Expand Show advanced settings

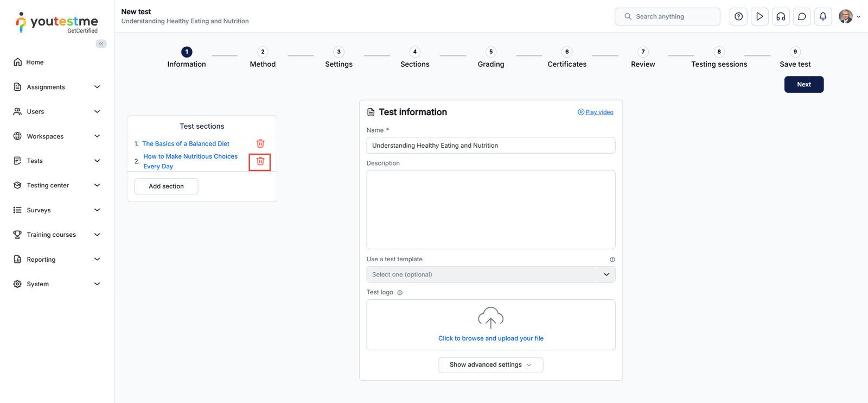pos(490,365)
